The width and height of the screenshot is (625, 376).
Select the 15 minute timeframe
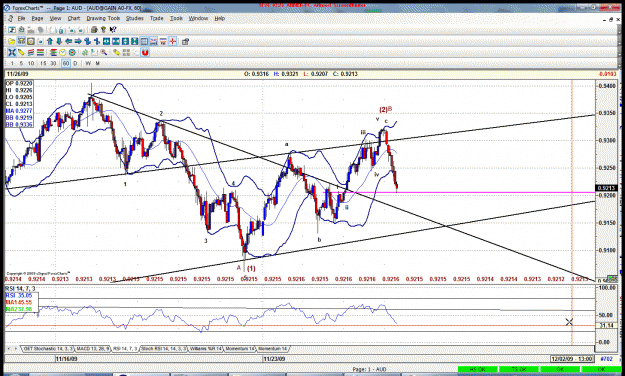tap(43, 63)
